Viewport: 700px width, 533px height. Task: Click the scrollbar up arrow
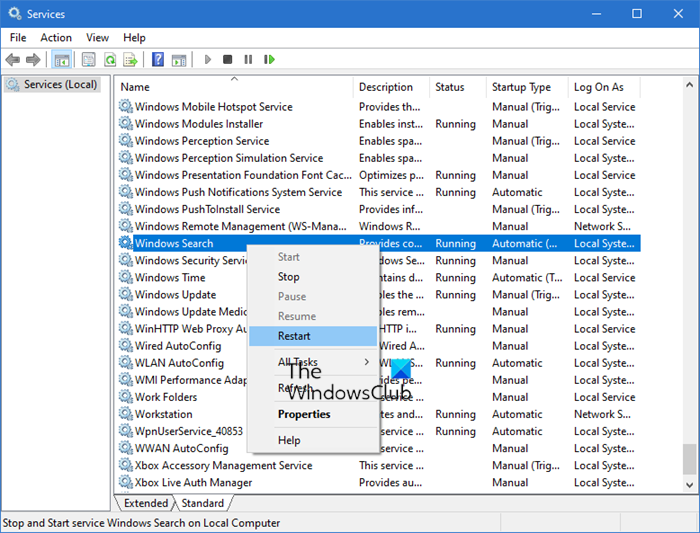[689, 84]
